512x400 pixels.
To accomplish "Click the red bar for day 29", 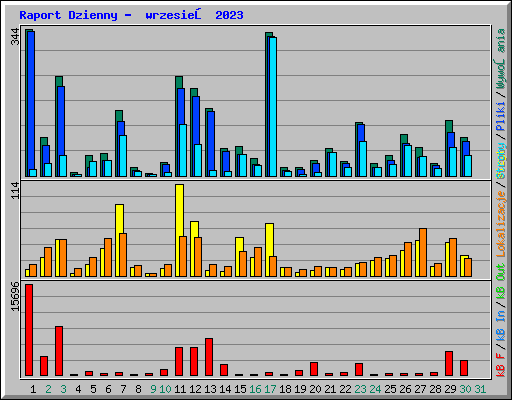I will pos(449,363).
